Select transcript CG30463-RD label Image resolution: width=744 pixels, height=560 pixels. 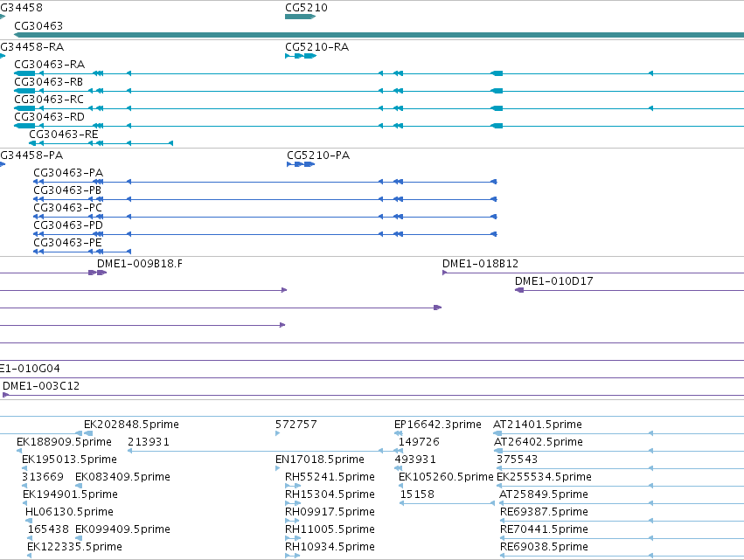(49, 117)
